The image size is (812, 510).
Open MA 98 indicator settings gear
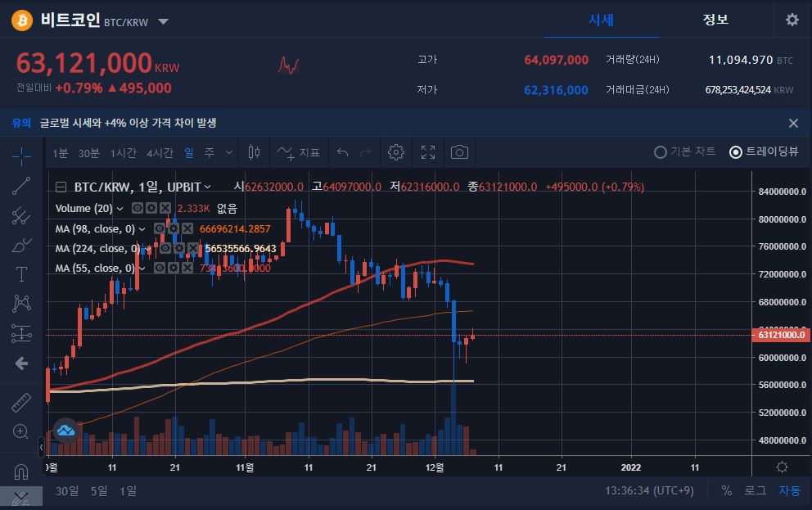pyautogui.click(x=174, y=228)
